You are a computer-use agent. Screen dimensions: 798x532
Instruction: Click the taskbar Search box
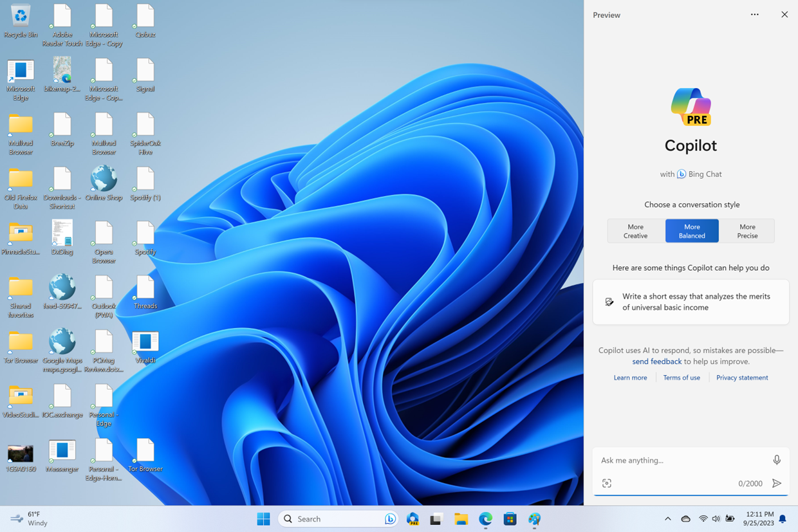pos(339,519)
